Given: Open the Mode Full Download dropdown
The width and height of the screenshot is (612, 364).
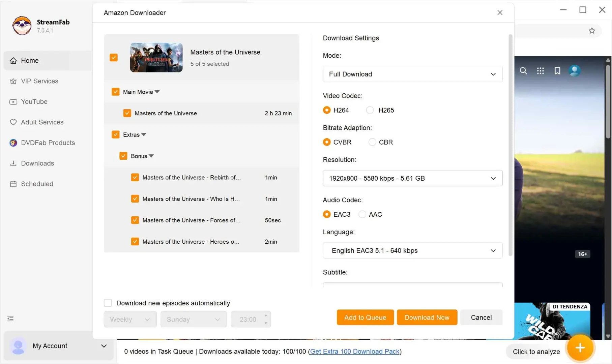Looking at the screenshot, I should point(412,74).
